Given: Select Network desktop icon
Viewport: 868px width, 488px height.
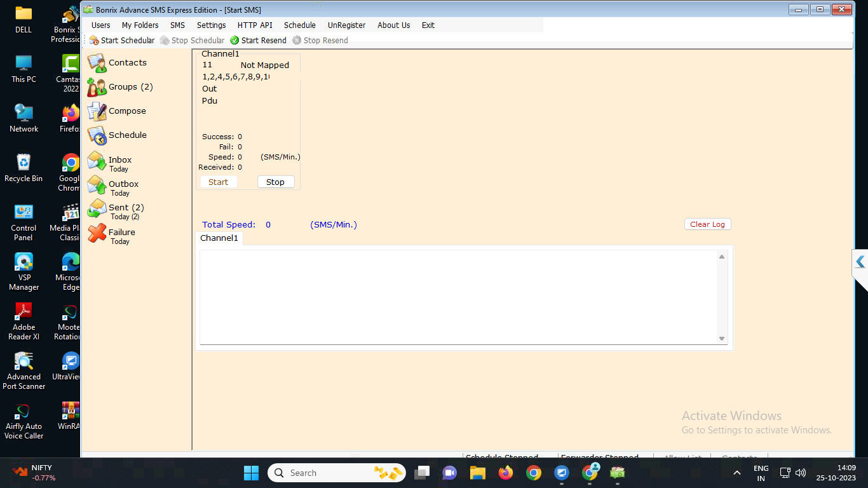Looking at the screenshot, I should (x=24, y=118).
